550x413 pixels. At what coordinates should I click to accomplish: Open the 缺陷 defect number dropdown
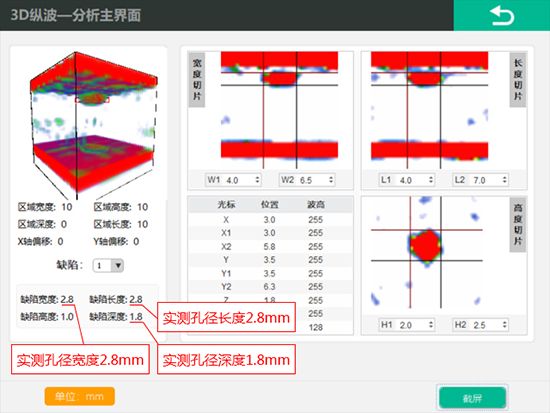[118, 265]
